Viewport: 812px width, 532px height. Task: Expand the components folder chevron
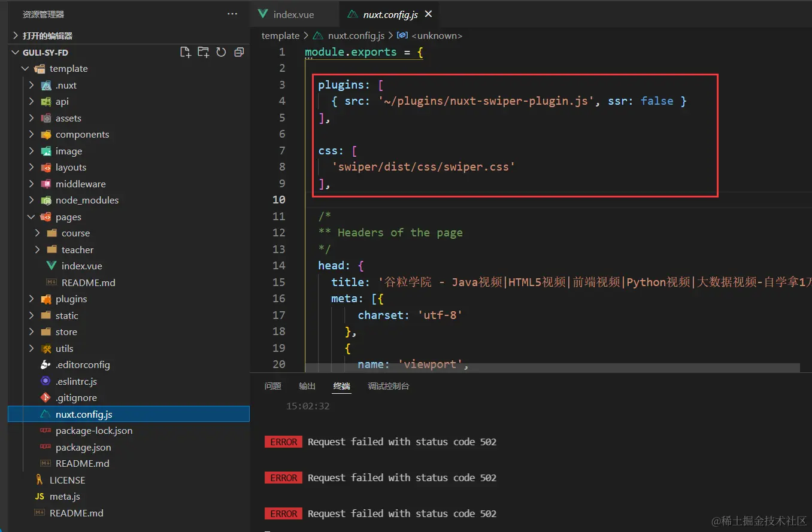[31, 135]
